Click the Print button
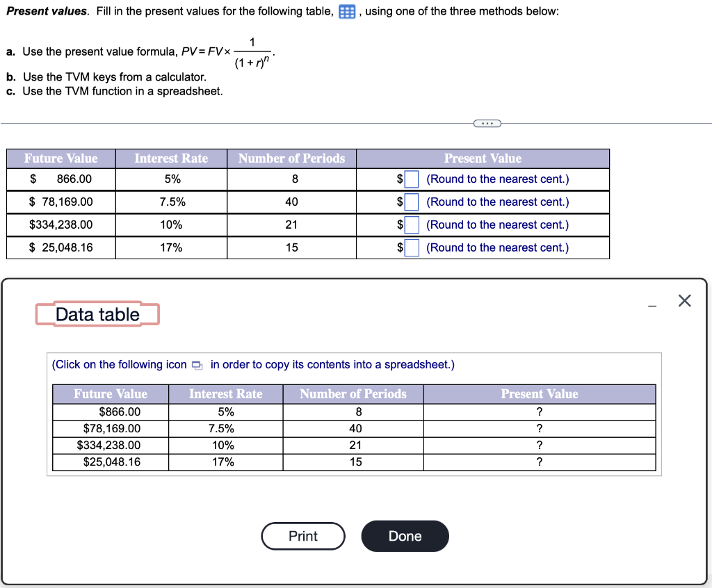This screenshot has width=712, height=588. click(303, 536)
